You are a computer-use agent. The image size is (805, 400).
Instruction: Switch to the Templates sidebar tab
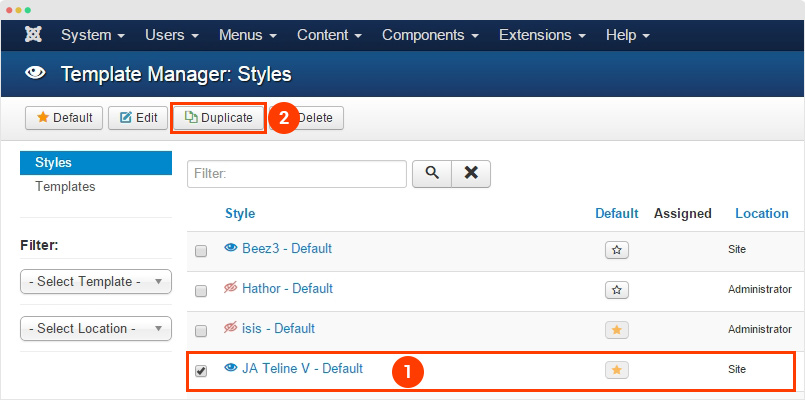65,186
